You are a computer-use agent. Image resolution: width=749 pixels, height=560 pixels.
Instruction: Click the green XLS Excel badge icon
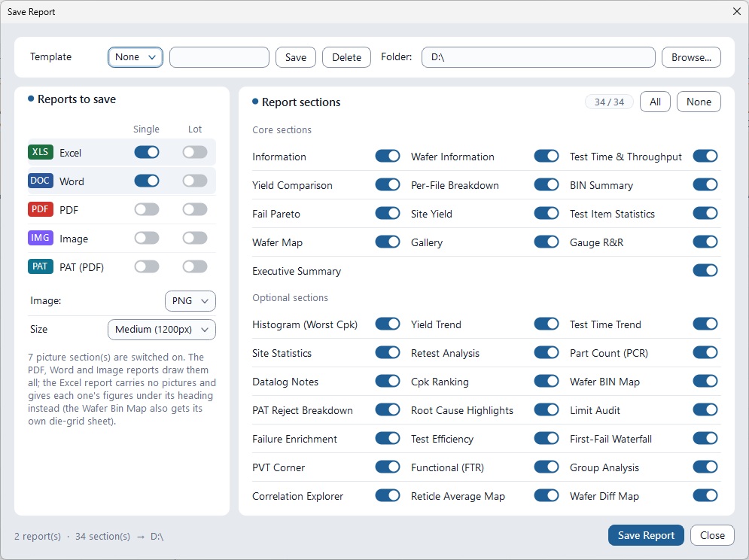40,153
